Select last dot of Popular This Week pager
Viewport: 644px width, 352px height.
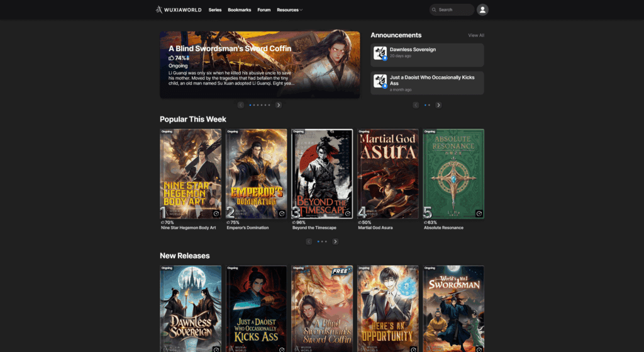pos(326,242)
